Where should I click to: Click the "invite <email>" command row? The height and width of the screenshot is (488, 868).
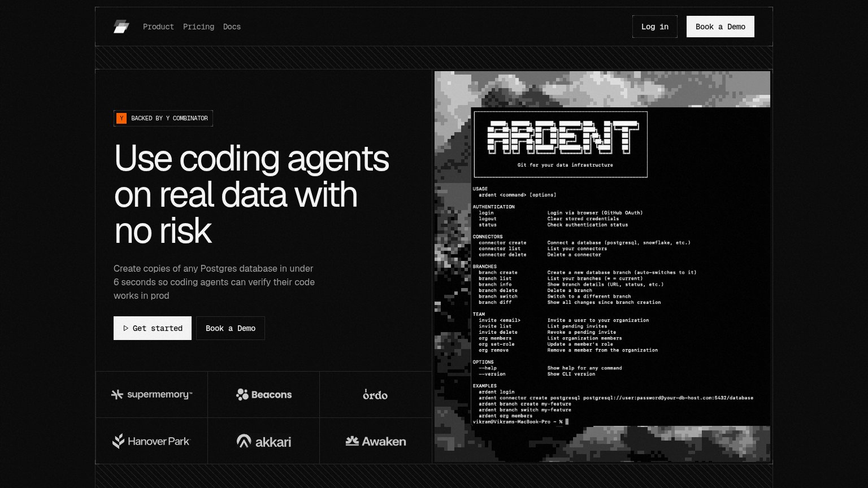click(564, 320)
